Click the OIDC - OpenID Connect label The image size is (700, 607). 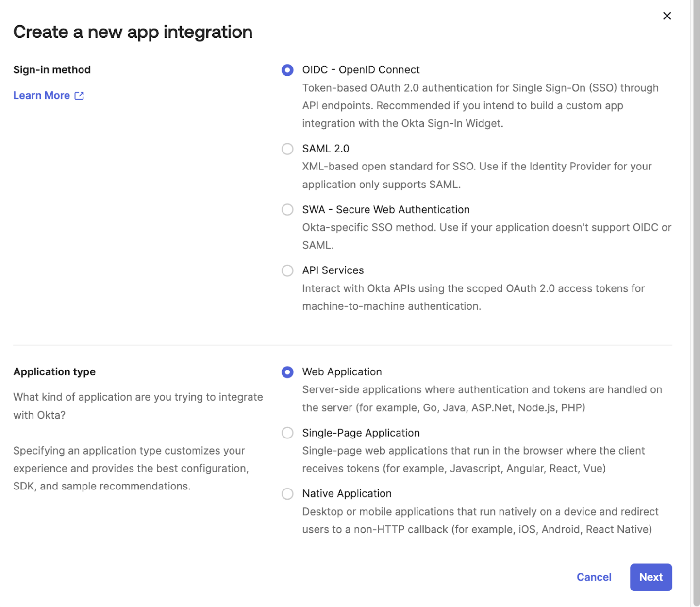[361, 70]
